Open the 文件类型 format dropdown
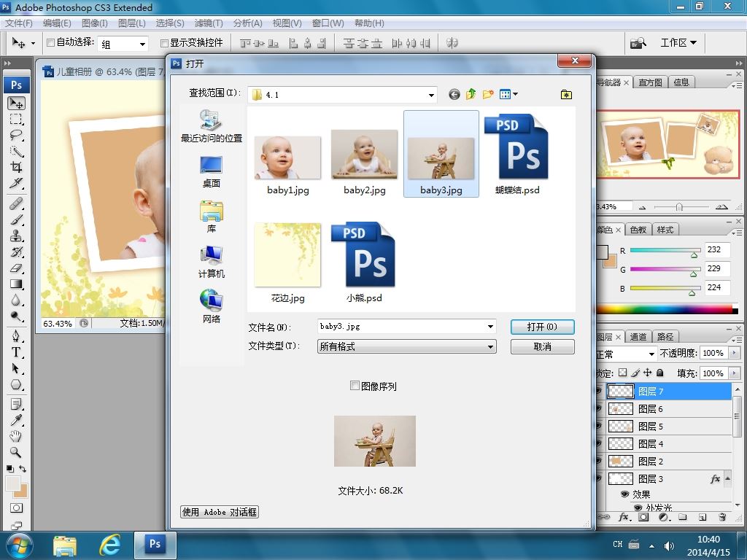 490,346
